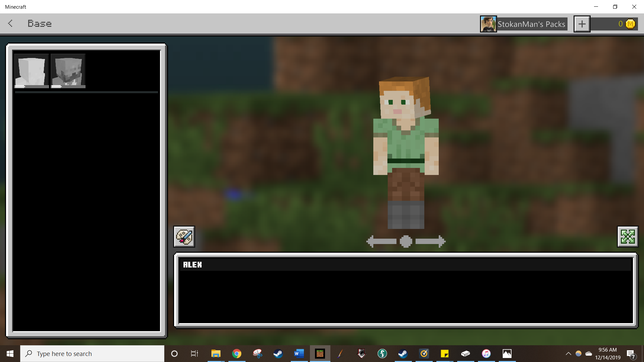Open File Explorer from the taskbar
Viewport: 644px width, 362px height.
click(216, 354)
